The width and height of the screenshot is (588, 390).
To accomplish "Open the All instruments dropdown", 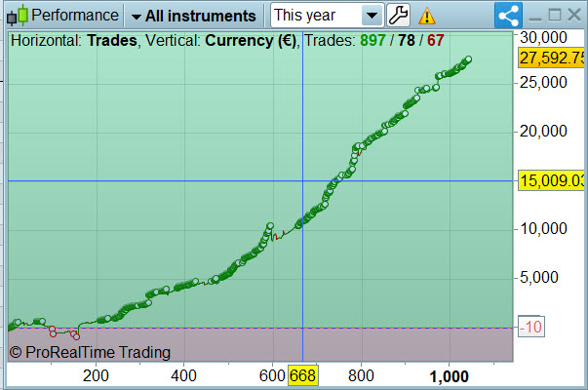I will click(193, 17).
